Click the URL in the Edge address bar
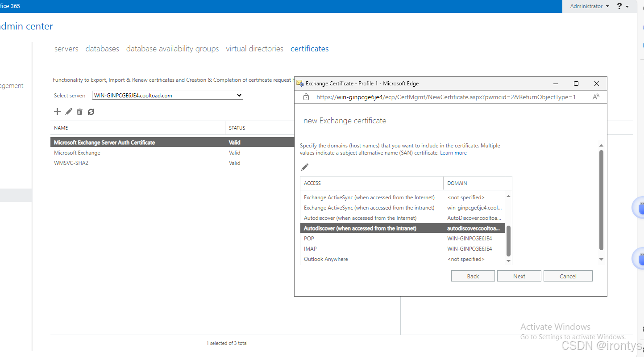The image size is (644, 357). (446, 97)
